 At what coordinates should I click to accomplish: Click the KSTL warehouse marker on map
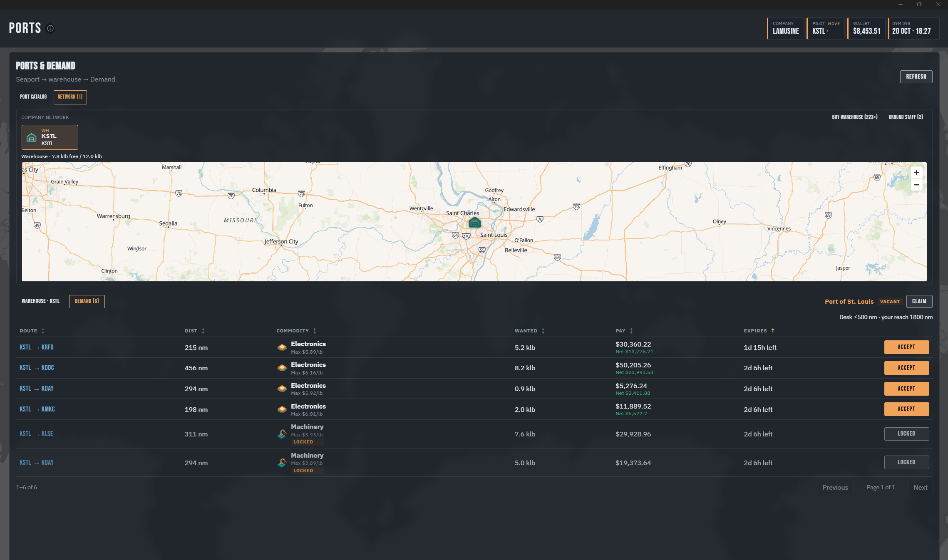pyautogui.click(x=474, y=223)
